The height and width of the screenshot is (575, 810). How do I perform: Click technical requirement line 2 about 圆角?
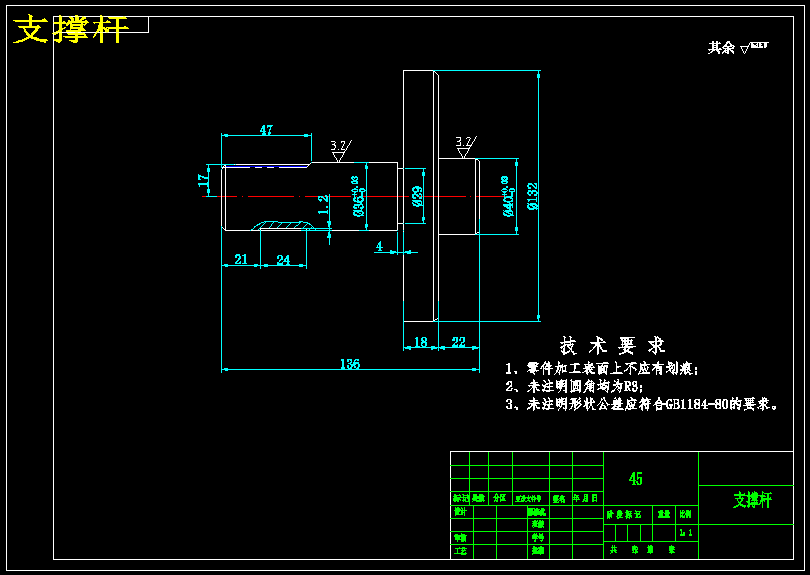pos(574,386)
